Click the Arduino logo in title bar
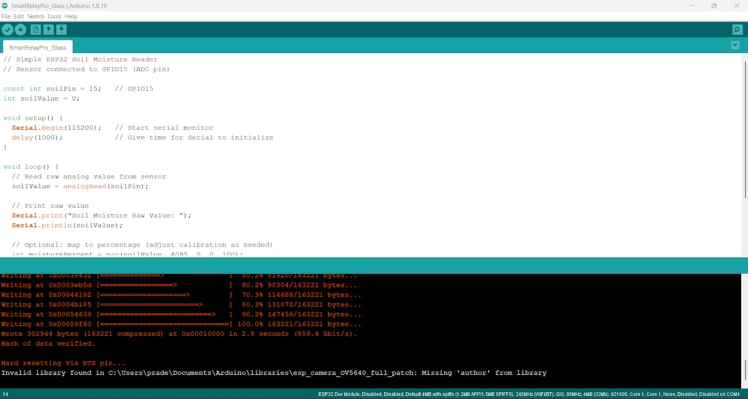Viewport: 748px width, 399px height. (5, 6)
